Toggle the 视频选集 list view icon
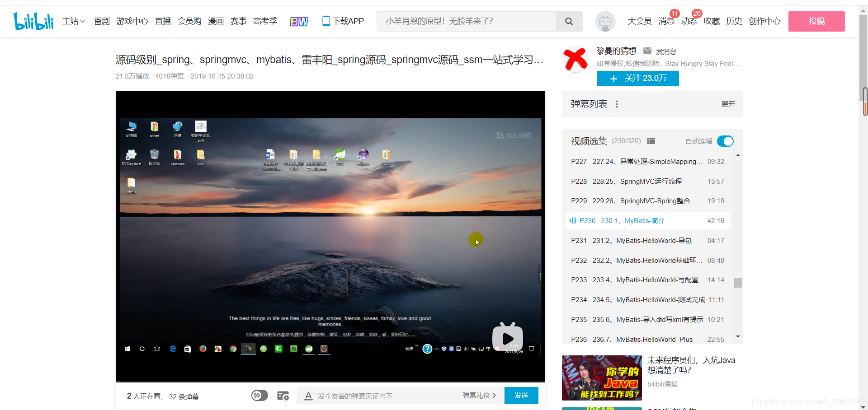The width and height of the screenshot is (868, 410). pyautogui.click(x=651, y=141)
